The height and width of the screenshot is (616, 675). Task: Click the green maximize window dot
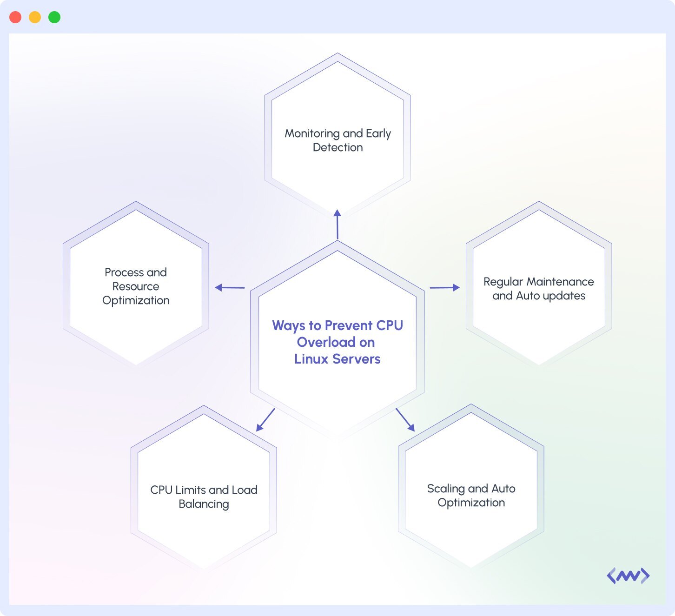[x=54, y=17]
